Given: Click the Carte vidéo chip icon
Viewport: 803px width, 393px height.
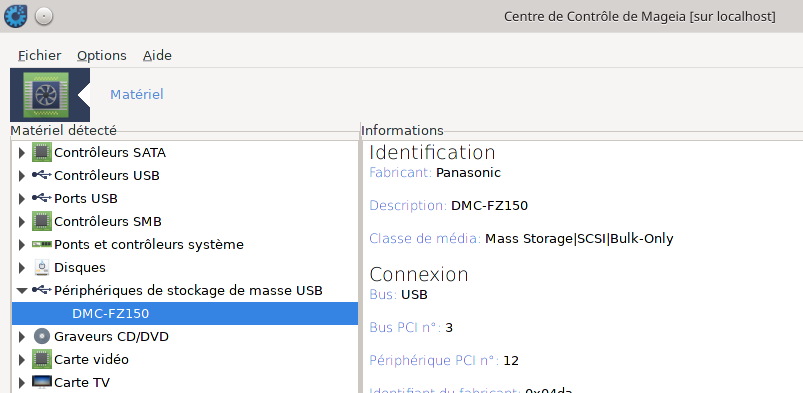Looking at the screenshot, I should 42,359.
